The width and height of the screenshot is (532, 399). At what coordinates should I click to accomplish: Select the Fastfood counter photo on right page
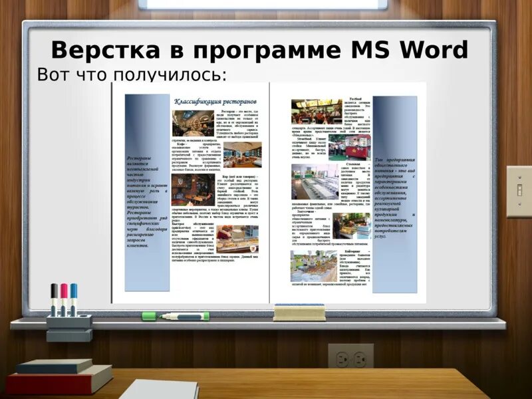(317, 112)
